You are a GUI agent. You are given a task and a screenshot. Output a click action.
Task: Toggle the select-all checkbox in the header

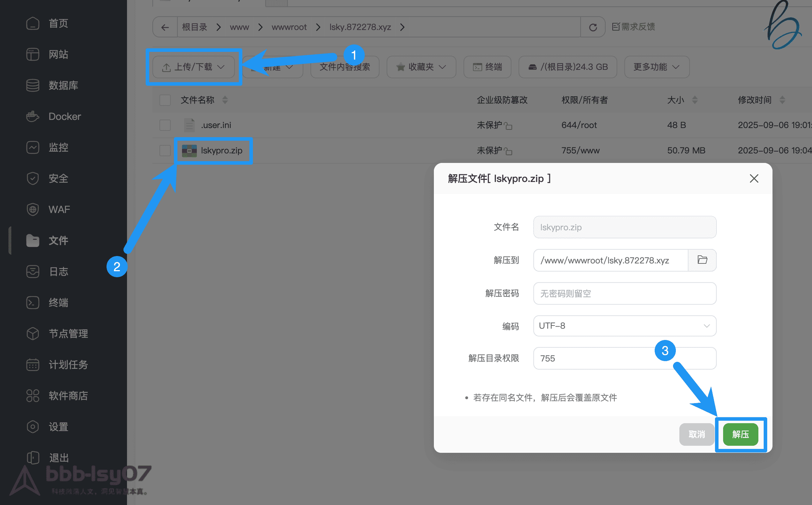165,100
